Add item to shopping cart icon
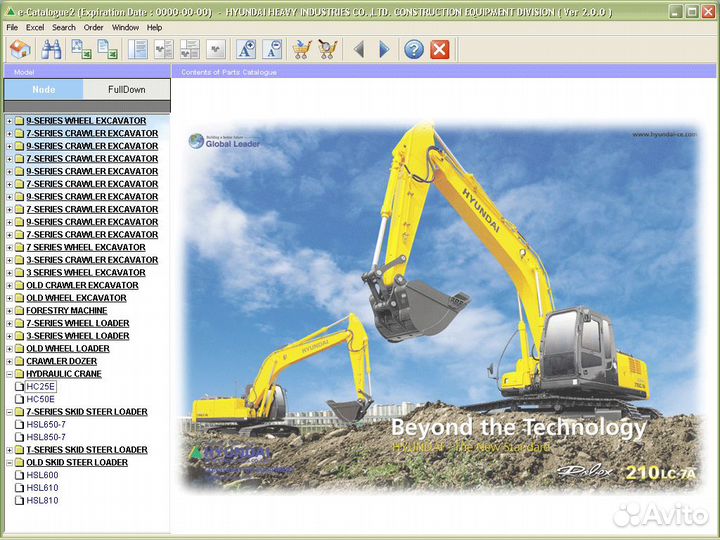This screenshot has width=720, height=540. pos(302,49)
